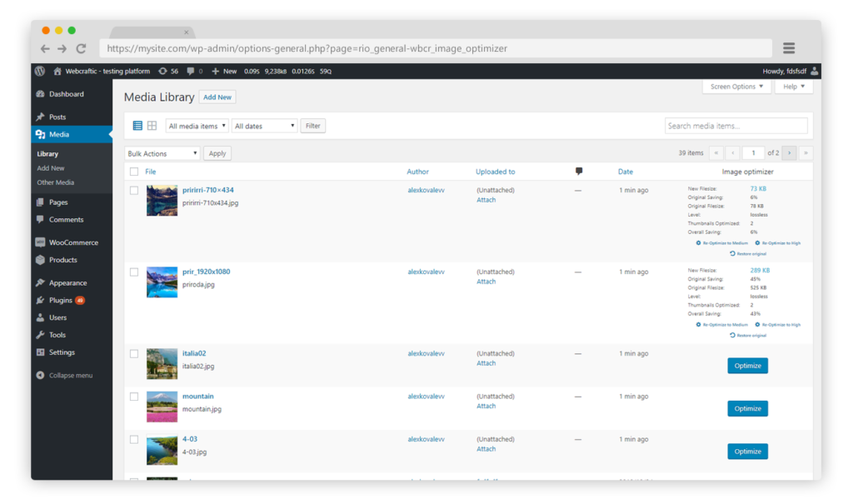The image size is (853, 504).
Task: Click the Filter button
Action: pos(313,126)
